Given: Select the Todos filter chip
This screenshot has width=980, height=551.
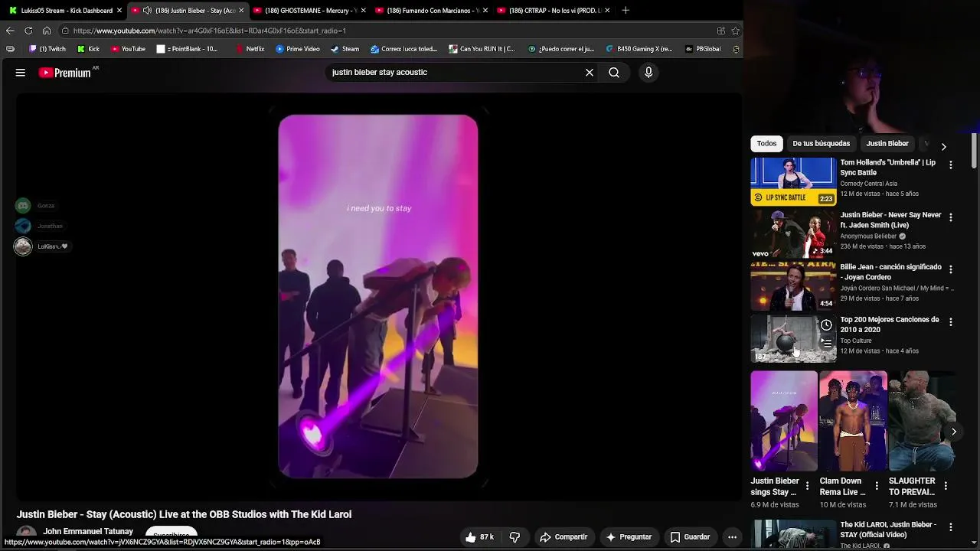Looking at the screenshot, I should click(766, 144).
